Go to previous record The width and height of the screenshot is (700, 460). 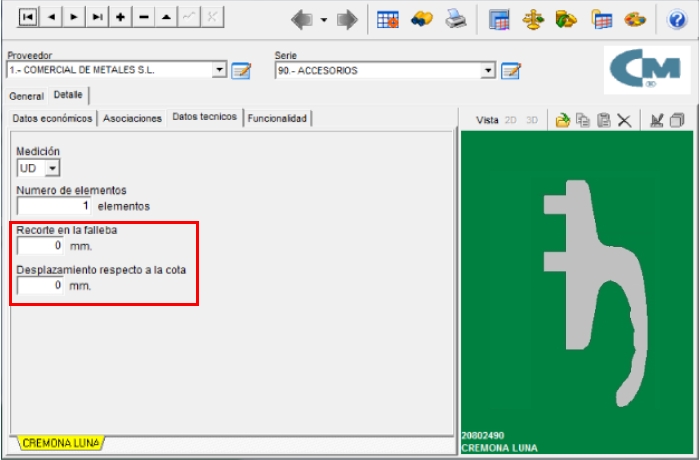51,17
